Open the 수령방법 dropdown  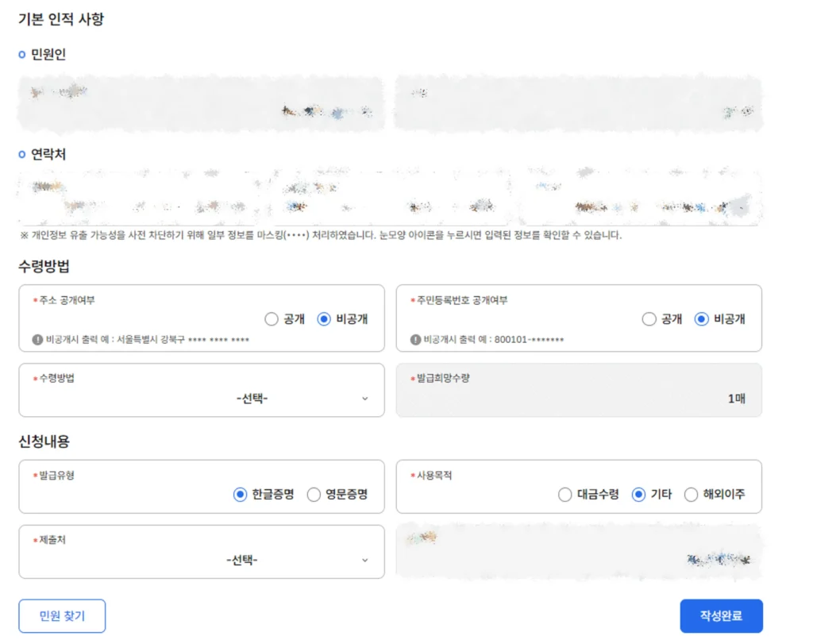click(x=202, y=390)
